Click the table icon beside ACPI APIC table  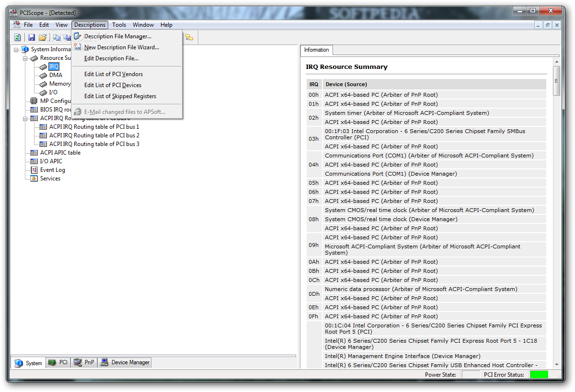[34, 153]
